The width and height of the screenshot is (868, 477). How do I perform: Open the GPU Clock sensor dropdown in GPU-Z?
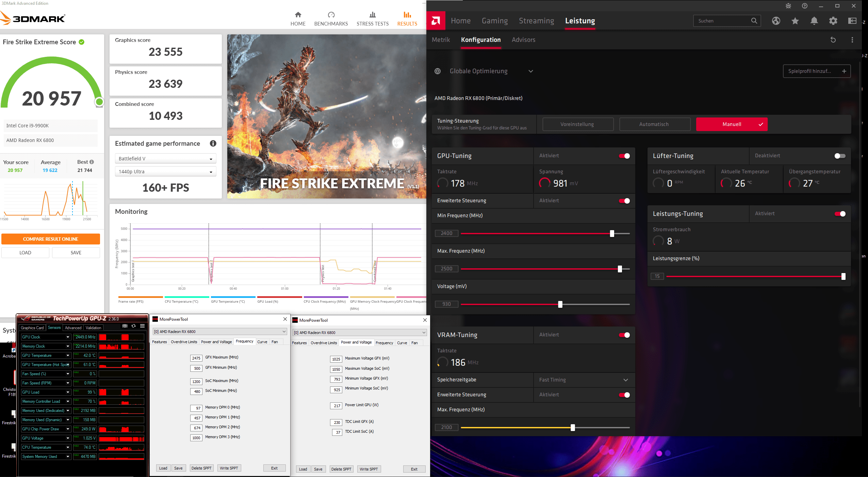click(68, 337)
